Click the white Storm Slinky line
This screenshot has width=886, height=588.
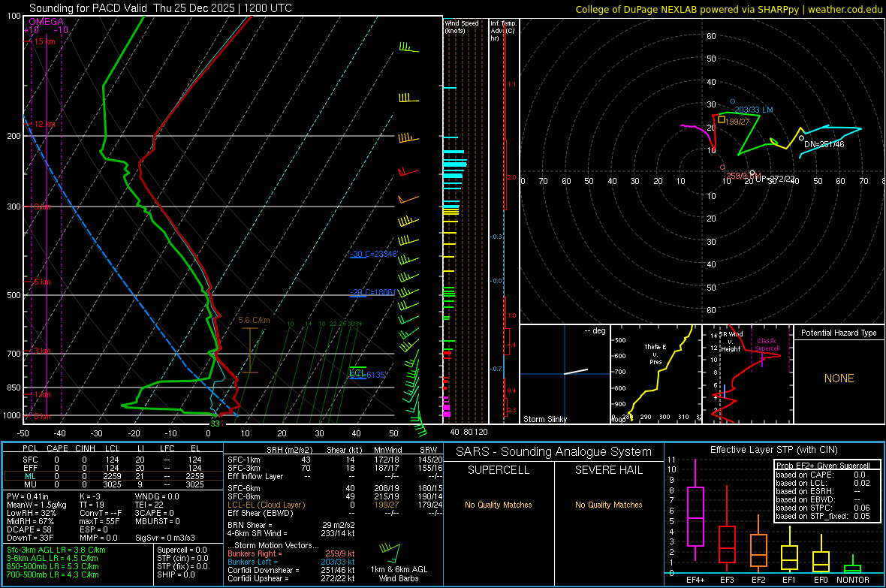(576, 372)
